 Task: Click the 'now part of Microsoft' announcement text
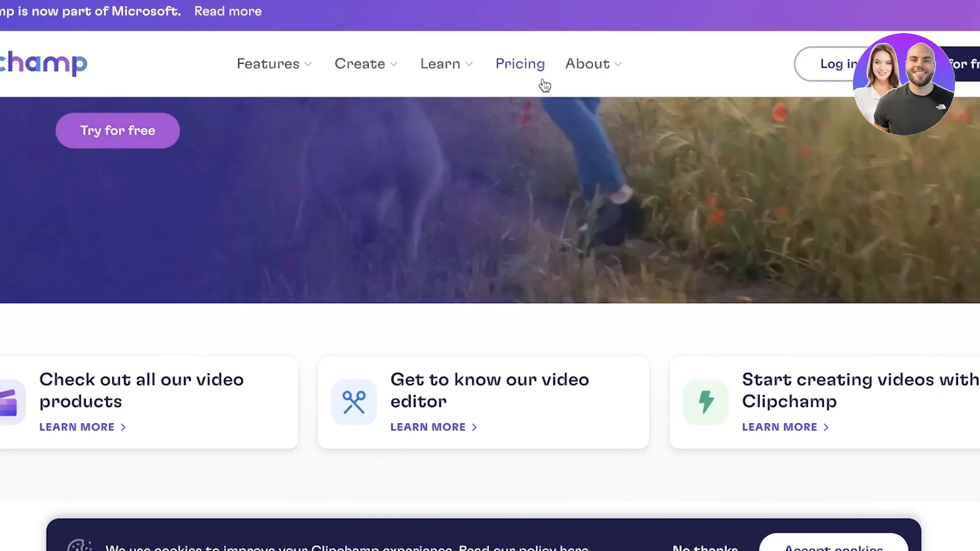pos(90,11)
